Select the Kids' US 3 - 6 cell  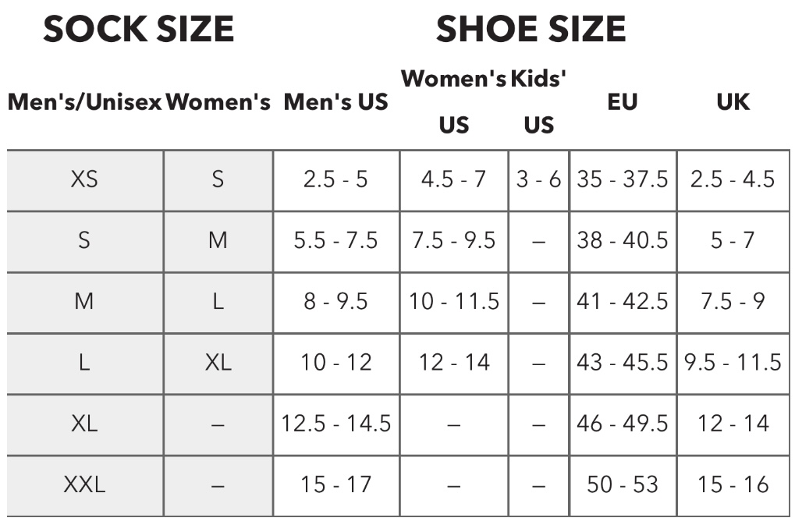click(538, 179)
